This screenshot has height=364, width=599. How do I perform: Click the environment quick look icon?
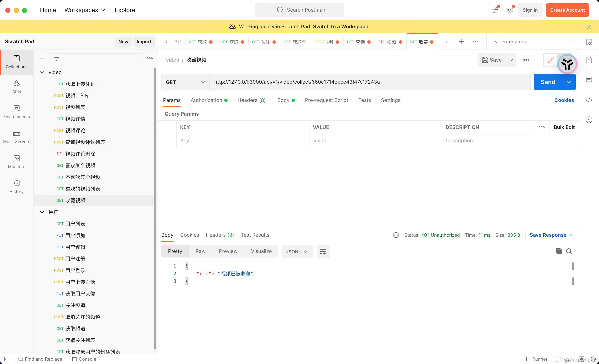click(x=589, y=42)
